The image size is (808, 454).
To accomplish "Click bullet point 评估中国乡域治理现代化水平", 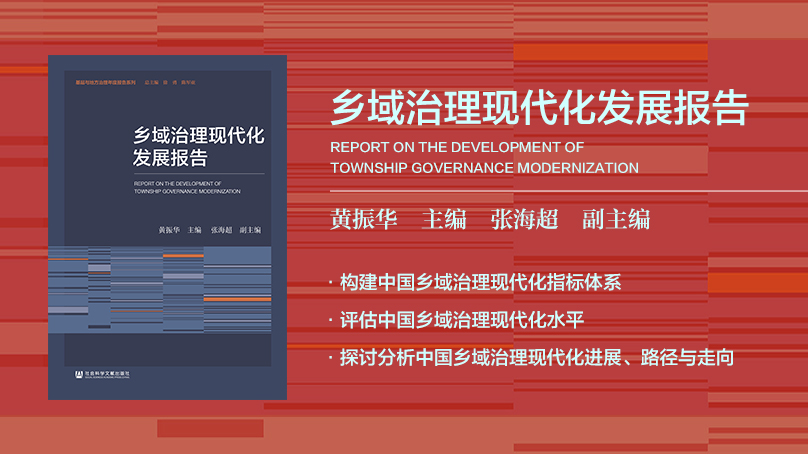I will tap(461, 320).
